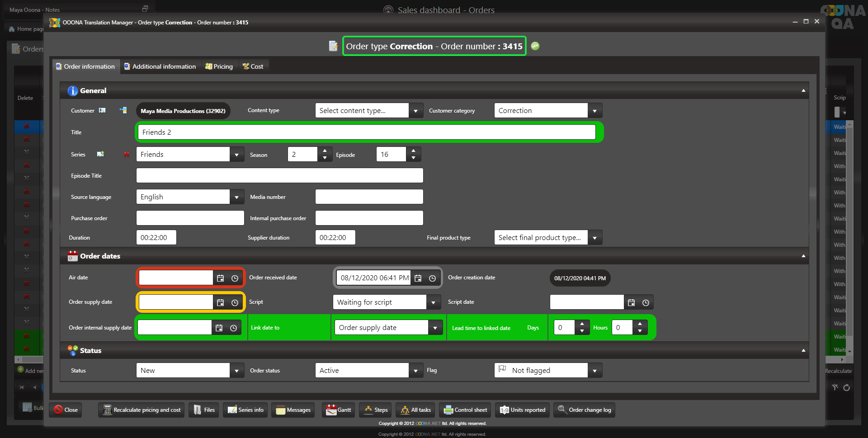This screenshot has height=438, width=868.
Task: Switch to the Additional information tab
Action: (x=160, y=66)
